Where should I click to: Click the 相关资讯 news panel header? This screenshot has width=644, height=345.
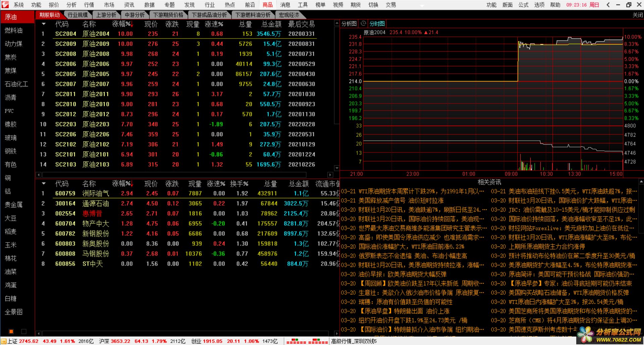489,182
